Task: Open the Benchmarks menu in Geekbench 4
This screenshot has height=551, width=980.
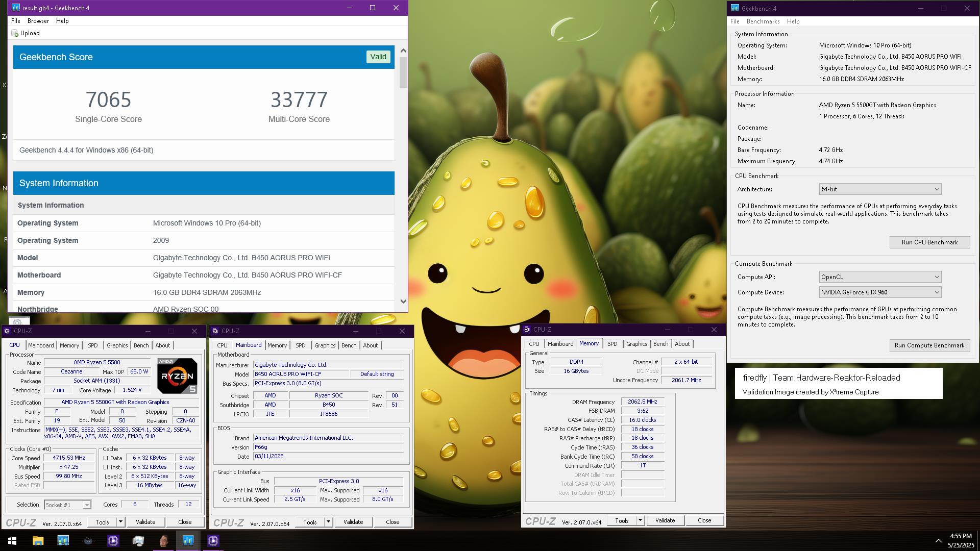Action: (763, 21)
